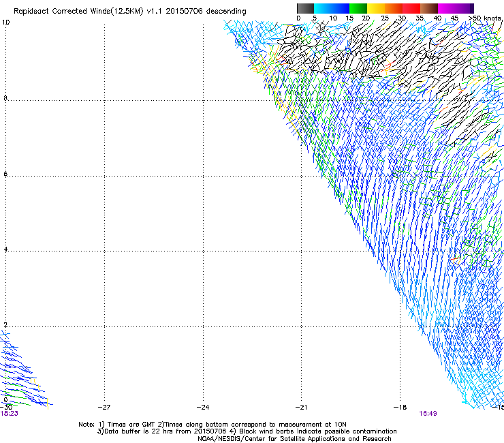Select the gray 0–5 knots legend swatch
The width and height of the screenshot is (504, 443).
[x=305, y=8]
